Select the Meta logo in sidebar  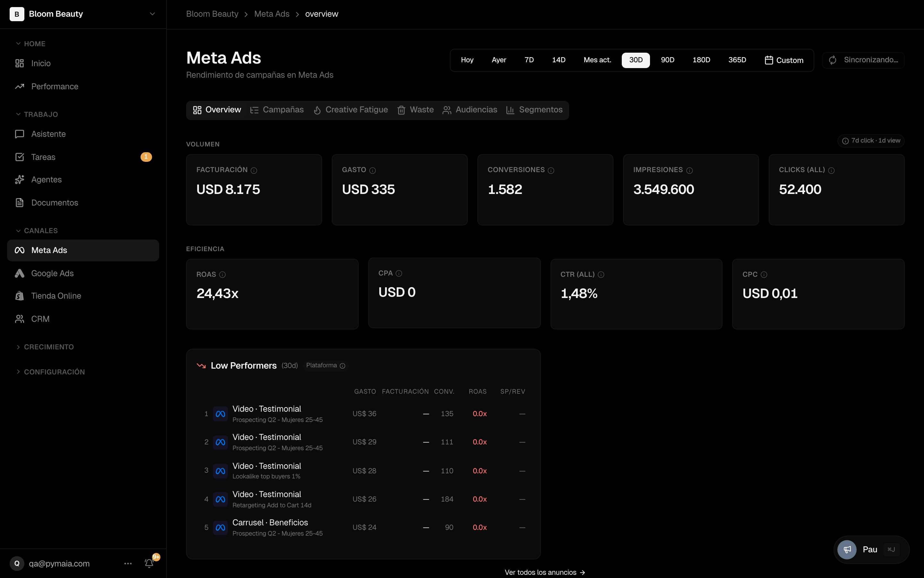point(20,250)
